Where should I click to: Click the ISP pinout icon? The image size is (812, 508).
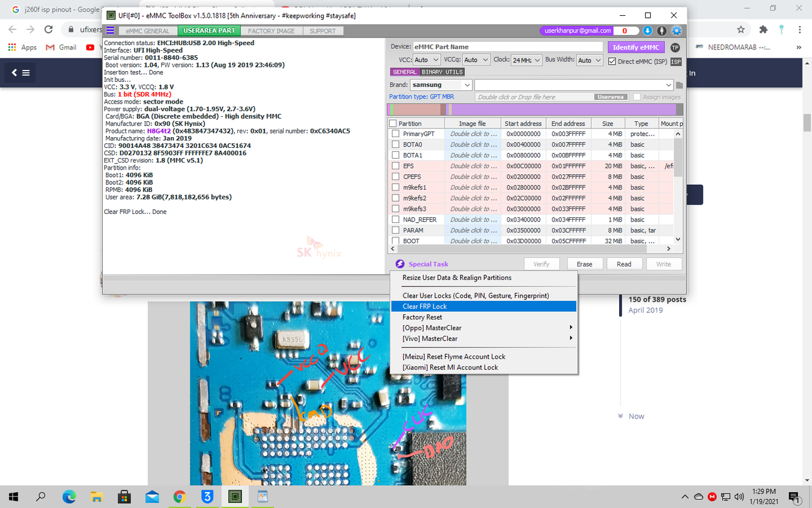(x=676, y=62)
